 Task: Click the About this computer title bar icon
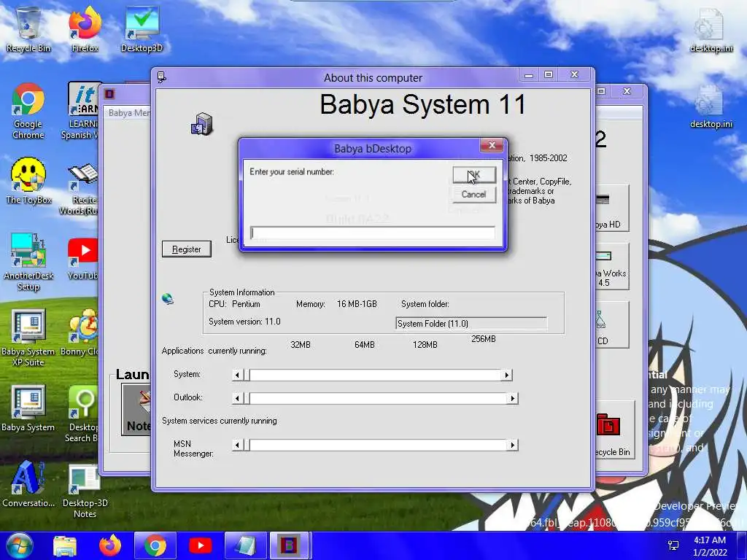click(x=161, y=77)
